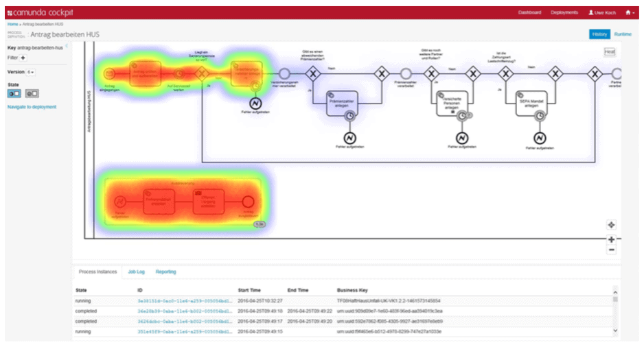Screen dimensions: 644x349
Task: Zoom in on the diagram
Action: point(611,239)
